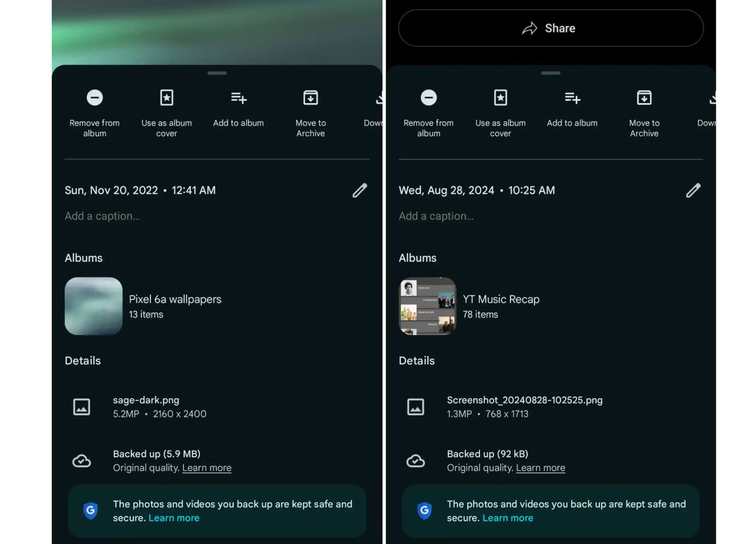Open the Pixel 6a wallpapers album thumbnail
This screenshot has height=544, width=756.
pos(94,306)
